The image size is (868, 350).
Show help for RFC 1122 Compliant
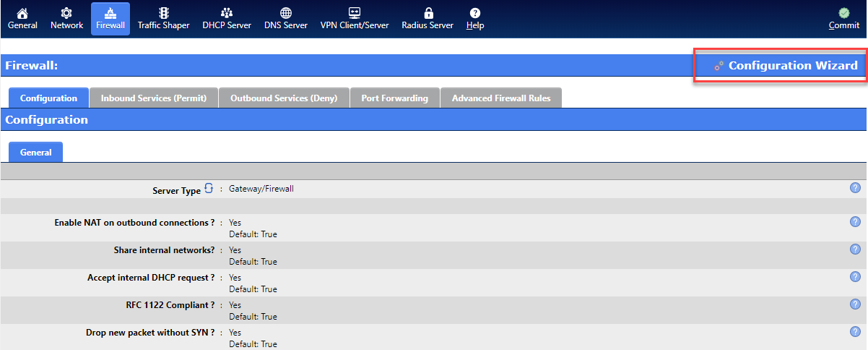(x=855, y=304)
